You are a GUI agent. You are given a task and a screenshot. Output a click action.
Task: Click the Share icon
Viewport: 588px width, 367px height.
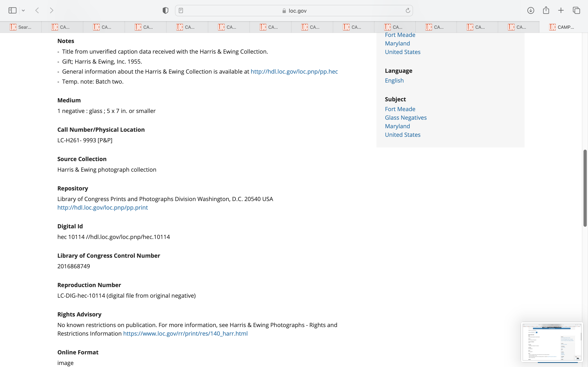tap(546, 10)
